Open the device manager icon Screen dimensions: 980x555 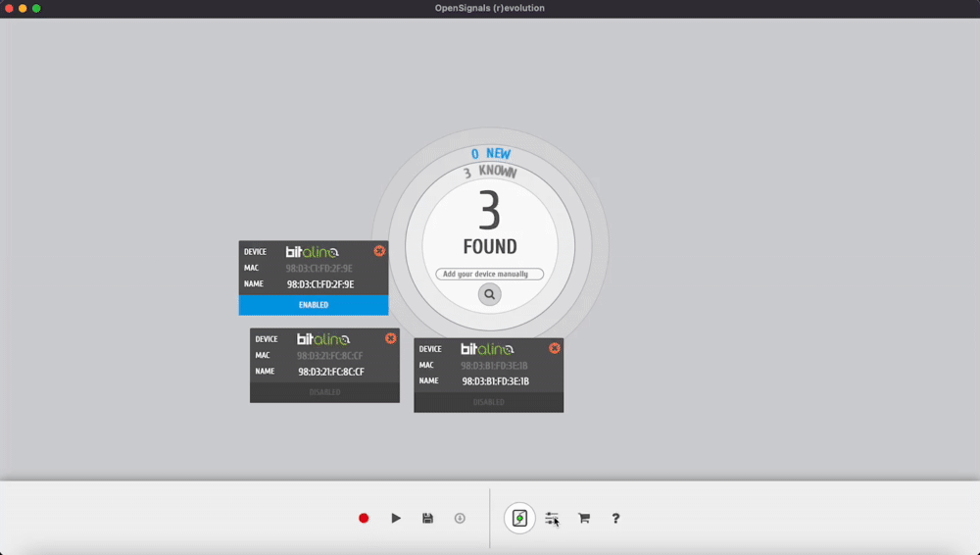519,518
